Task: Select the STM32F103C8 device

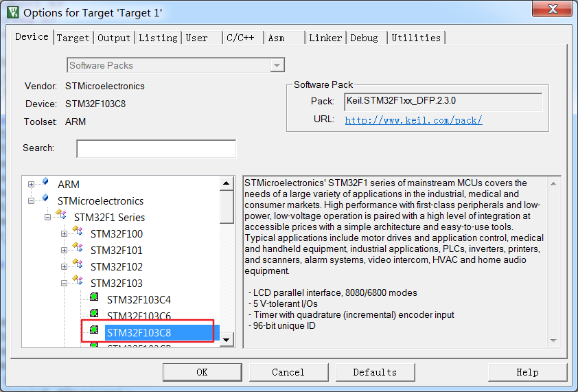Action: (162, 333)
